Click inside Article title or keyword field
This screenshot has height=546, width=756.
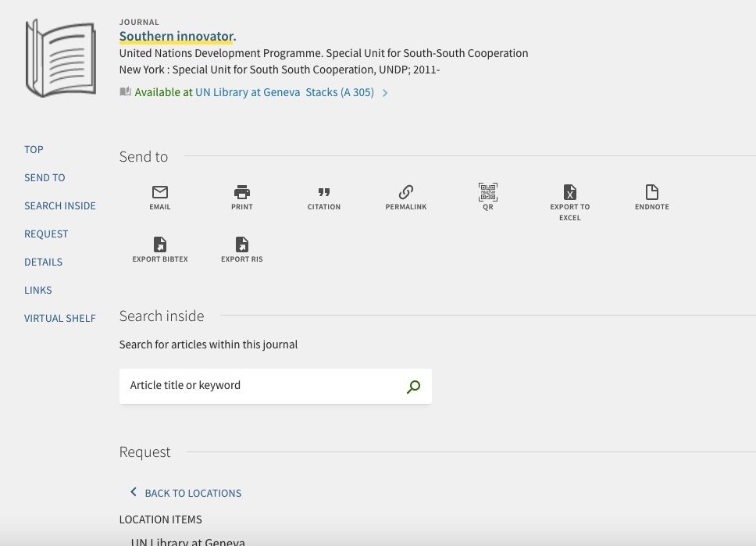point(262,386)
